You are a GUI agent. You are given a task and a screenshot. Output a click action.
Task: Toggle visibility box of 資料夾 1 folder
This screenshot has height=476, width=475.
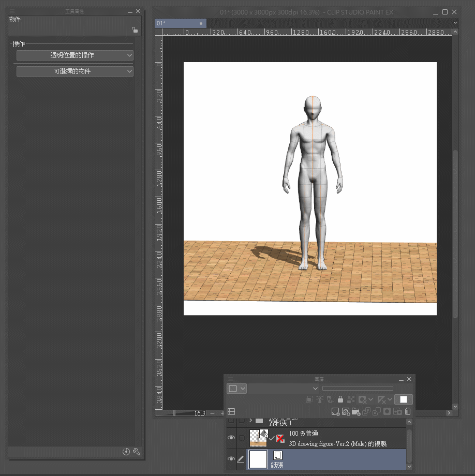[x=231, y=420]
